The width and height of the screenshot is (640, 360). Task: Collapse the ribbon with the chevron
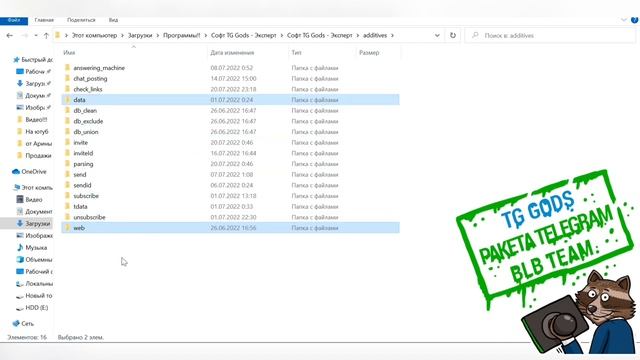point(624,20)
